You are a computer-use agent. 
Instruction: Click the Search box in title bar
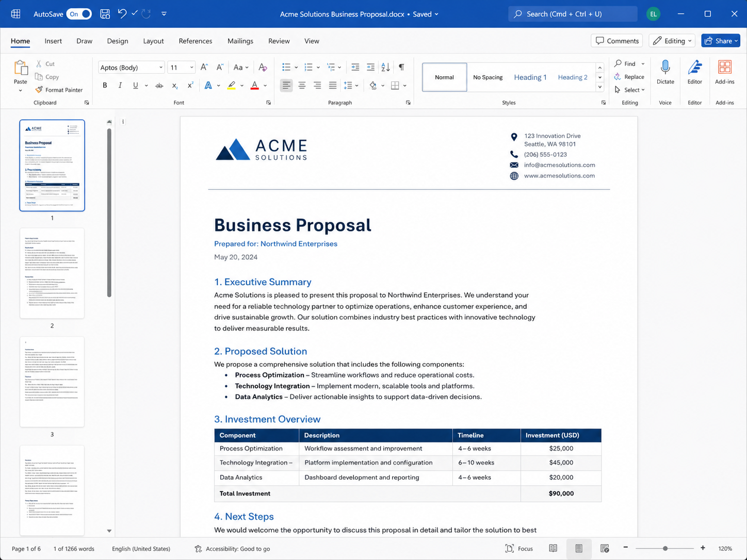573,14
